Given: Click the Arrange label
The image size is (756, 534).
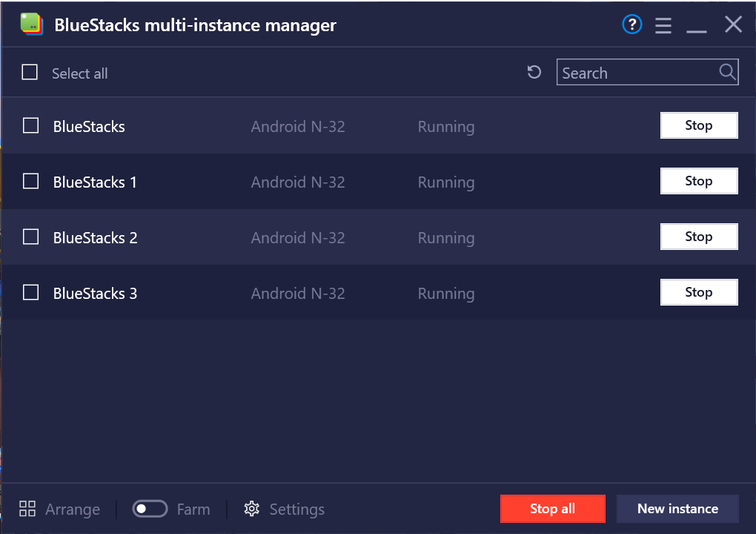Looking at the screenshot, I should click(x=73, y=510).
